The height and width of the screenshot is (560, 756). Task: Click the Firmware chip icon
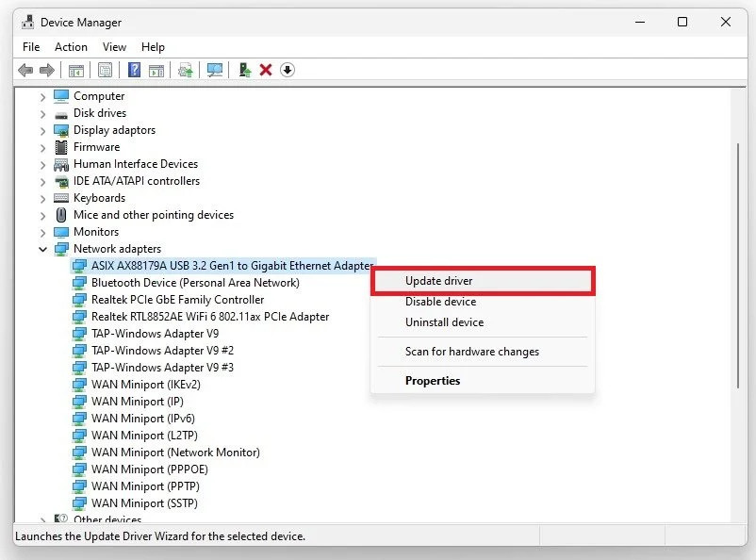pyautogui.click(x=61, y=147)
